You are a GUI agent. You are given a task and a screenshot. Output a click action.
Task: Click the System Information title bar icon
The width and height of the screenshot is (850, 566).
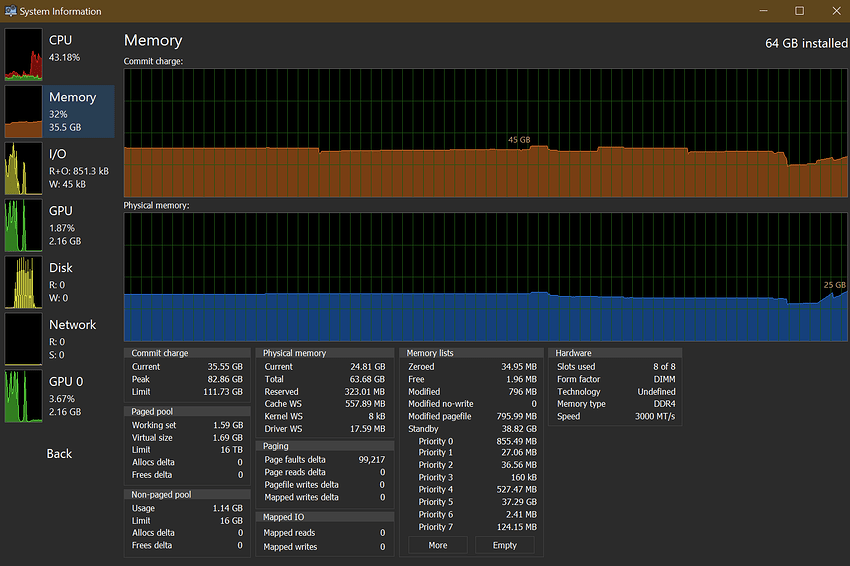10,11
